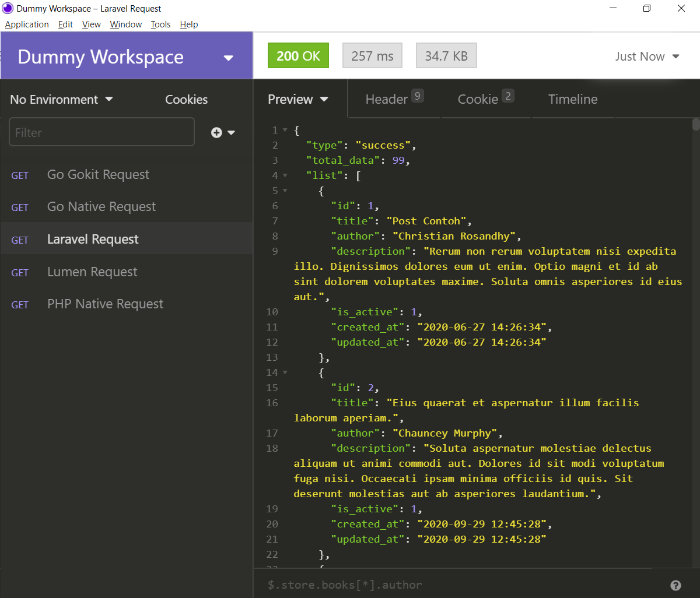
Task: Click the number 99 value
Action: [x=398, y=160]
